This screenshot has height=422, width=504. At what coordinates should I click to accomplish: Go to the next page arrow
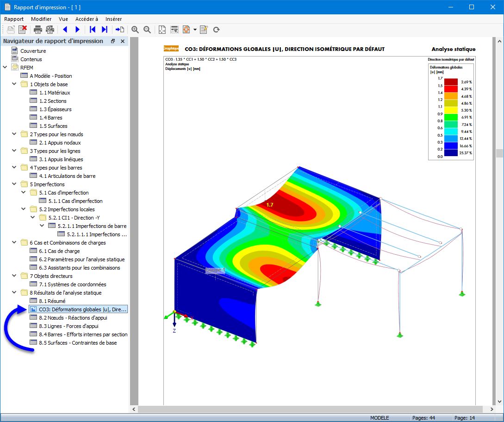pos(77,30)
